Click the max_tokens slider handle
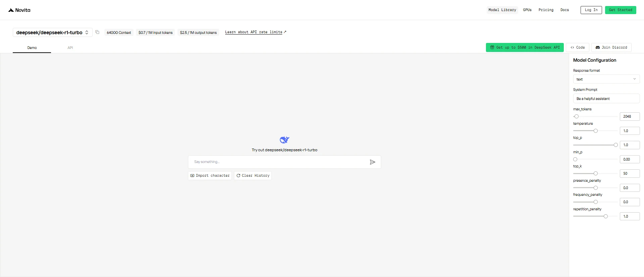This screenshot has height=277, width=644. click(577, 116)
